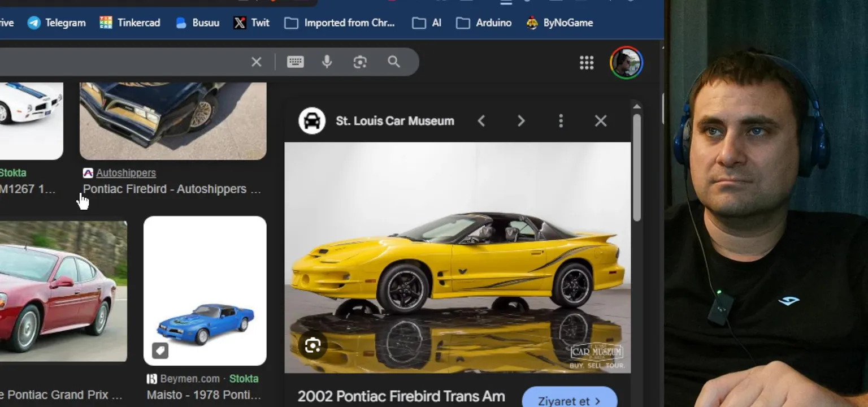
Task: Open the Autoshippers source link
Action: tap(126, 173)
